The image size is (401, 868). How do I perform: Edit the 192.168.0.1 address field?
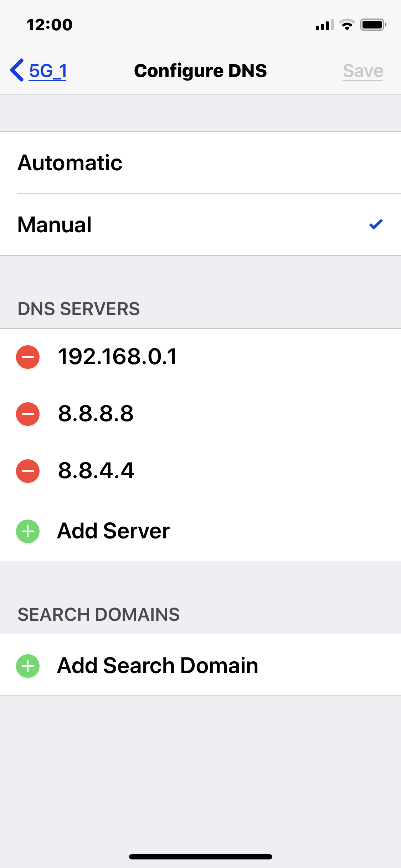(228, 357)
